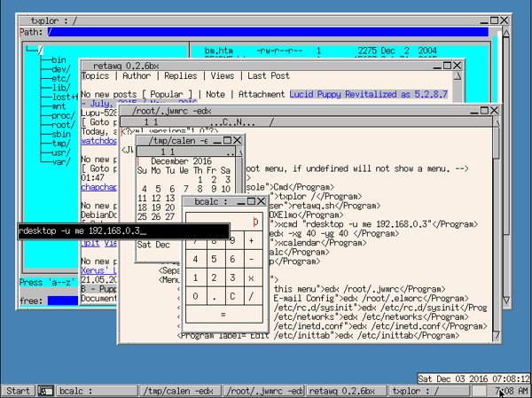
Task: Click the .jwmrc editor scrollbar thumb
Action: (x=497, y=142)
